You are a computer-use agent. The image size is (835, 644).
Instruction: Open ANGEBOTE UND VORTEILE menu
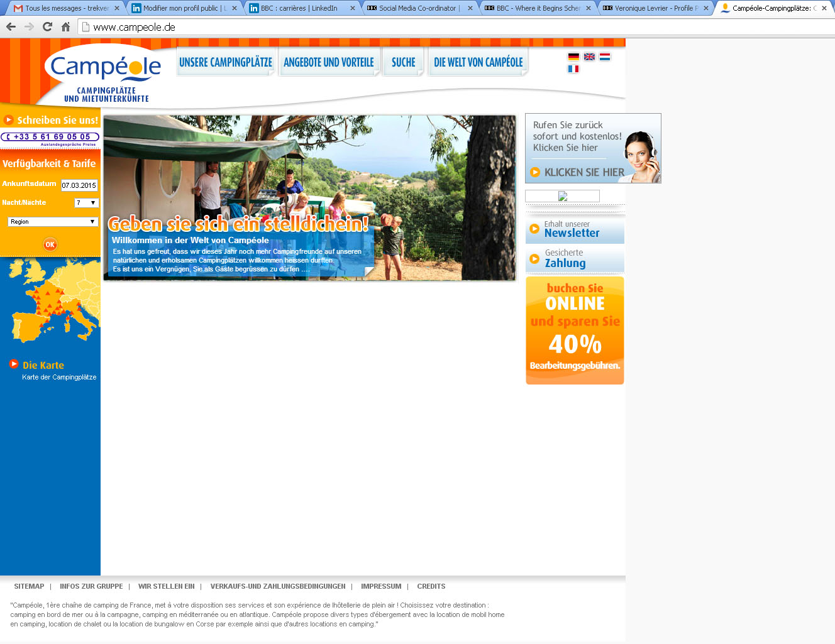(x=329, y=62)
